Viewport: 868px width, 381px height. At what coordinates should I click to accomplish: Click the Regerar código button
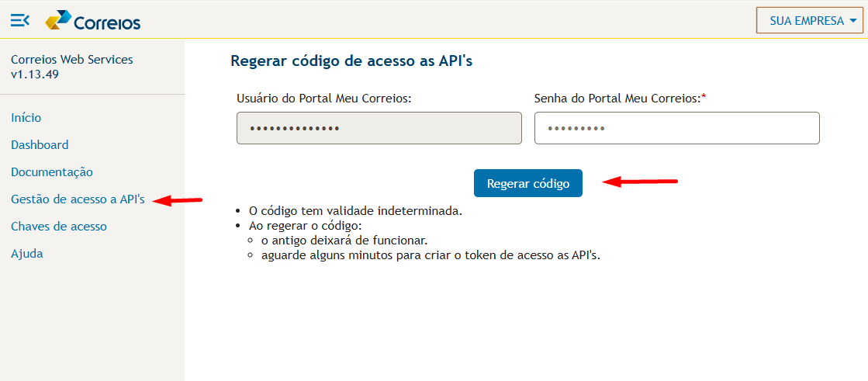coord(528,183)
